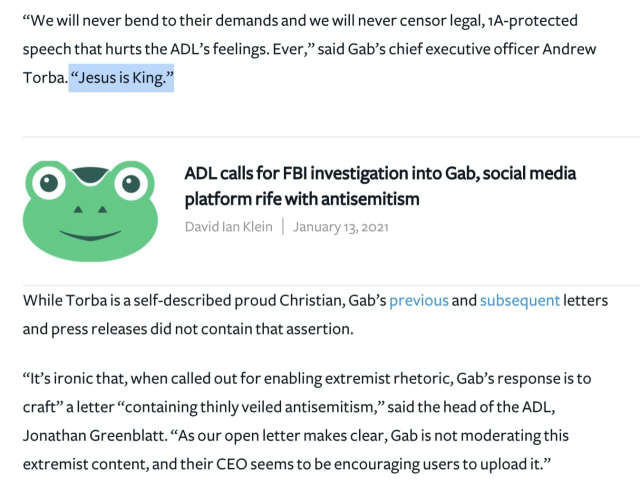The height and width of the screenshot is (495, 640).
Task: Click the text "While Torba is a self-described"
Action: [130, 300]
